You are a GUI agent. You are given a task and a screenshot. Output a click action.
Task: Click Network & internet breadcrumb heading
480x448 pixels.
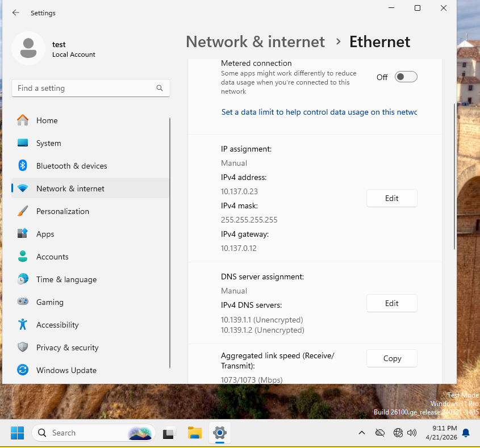click(x=255, y=42)
